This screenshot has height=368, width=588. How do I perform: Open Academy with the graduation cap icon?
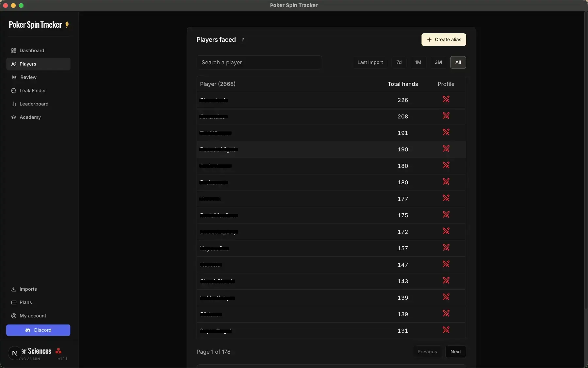pos(14,117)
